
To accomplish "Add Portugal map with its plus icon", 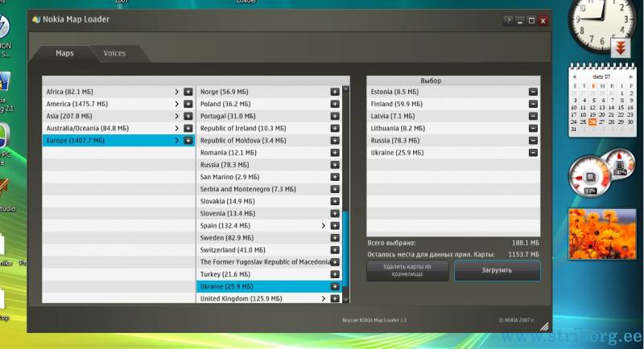I will tap(335, 116).
